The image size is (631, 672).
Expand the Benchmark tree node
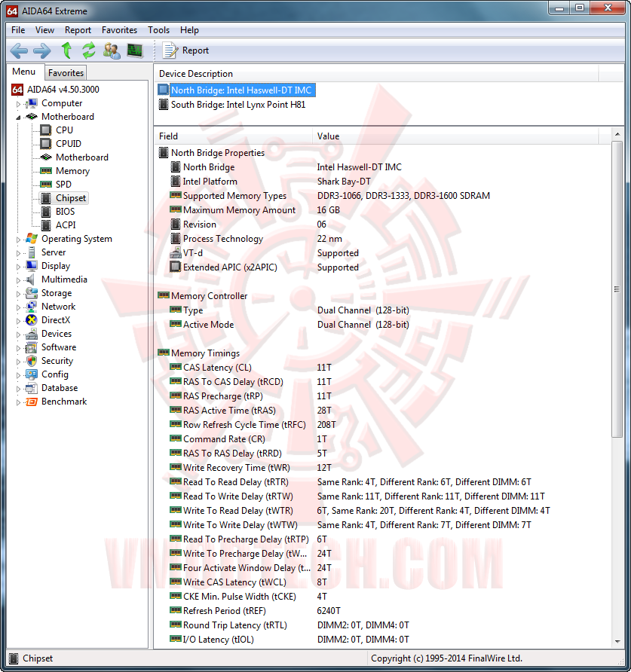18,402
